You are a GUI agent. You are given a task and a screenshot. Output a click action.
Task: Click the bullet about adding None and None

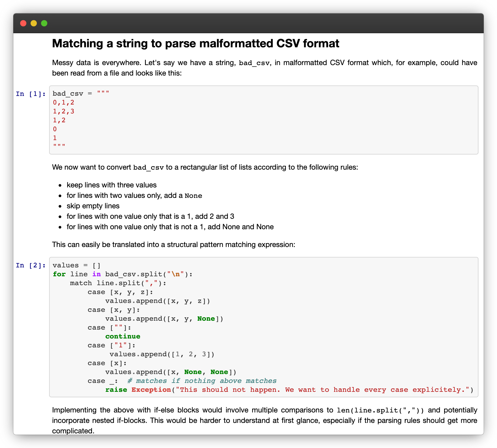(170, 227)
